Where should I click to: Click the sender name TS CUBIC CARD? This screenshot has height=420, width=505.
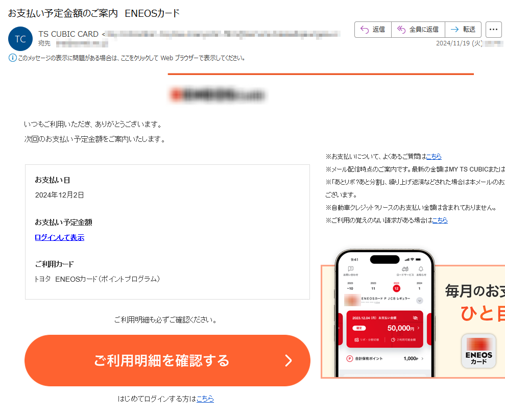68,34
